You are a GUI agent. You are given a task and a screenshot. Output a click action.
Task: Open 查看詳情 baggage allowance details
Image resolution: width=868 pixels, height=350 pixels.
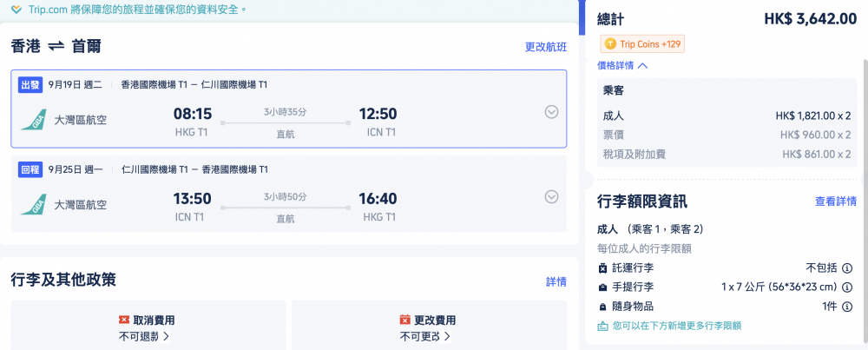tap(836, 201)
